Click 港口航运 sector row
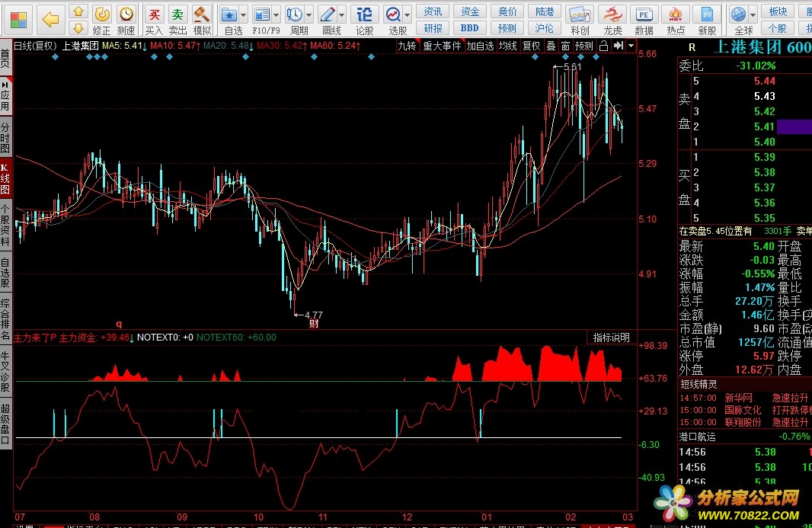812x528 pixels. (745, 437)
